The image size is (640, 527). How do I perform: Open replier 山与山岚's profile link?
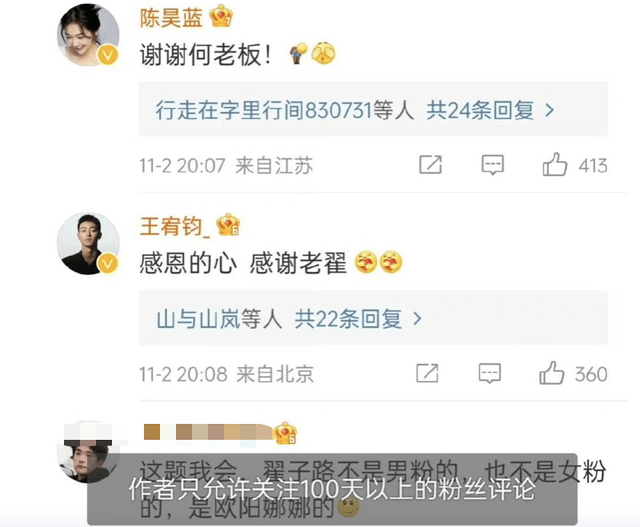(x=198, y=319)
